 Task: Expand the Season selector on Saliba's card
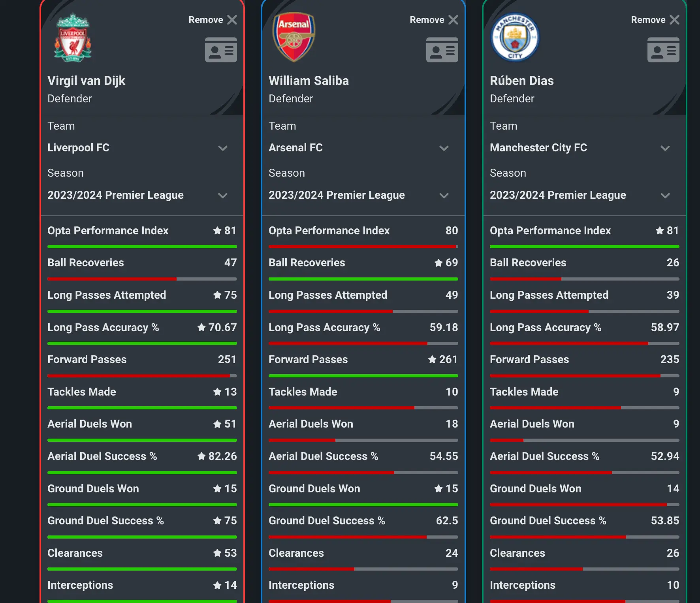pos(444,196)
